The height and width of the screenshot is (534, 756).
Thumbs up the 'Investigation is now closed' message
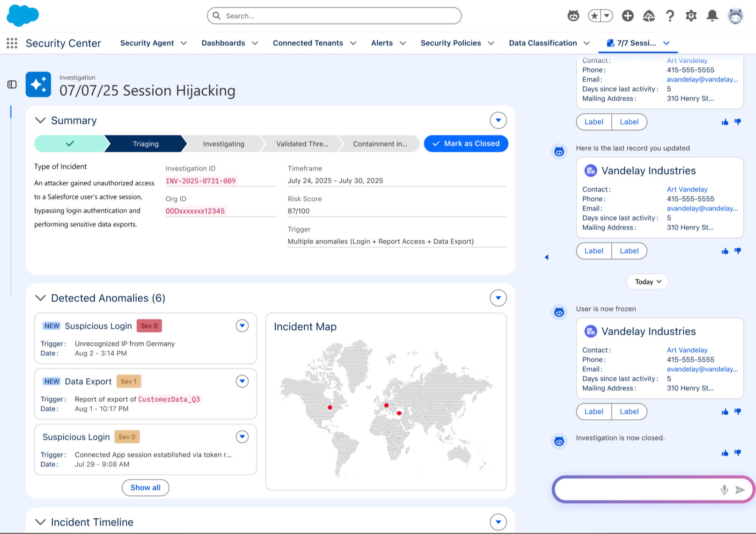725,453
